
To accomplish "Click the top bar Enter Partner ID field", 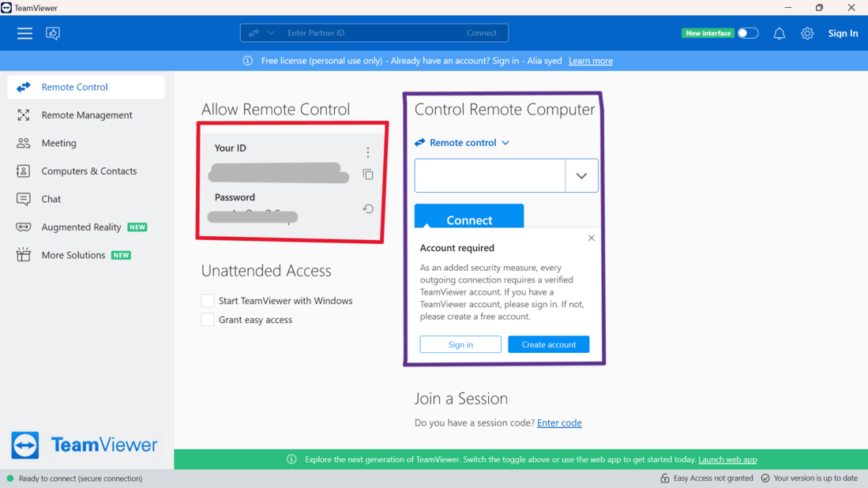I will coord(371,33).
